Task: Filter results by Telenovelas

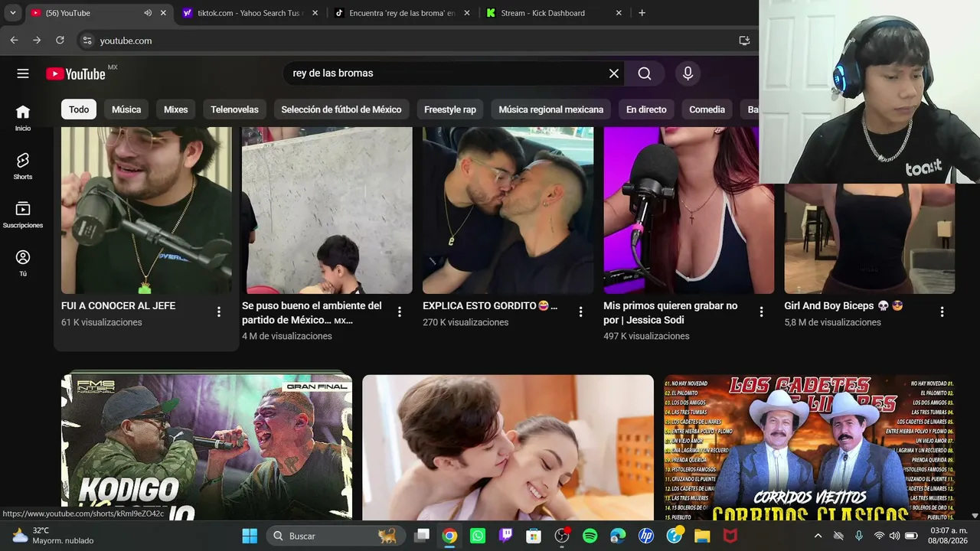Action: pyautogui.click(x=234, y=109)
